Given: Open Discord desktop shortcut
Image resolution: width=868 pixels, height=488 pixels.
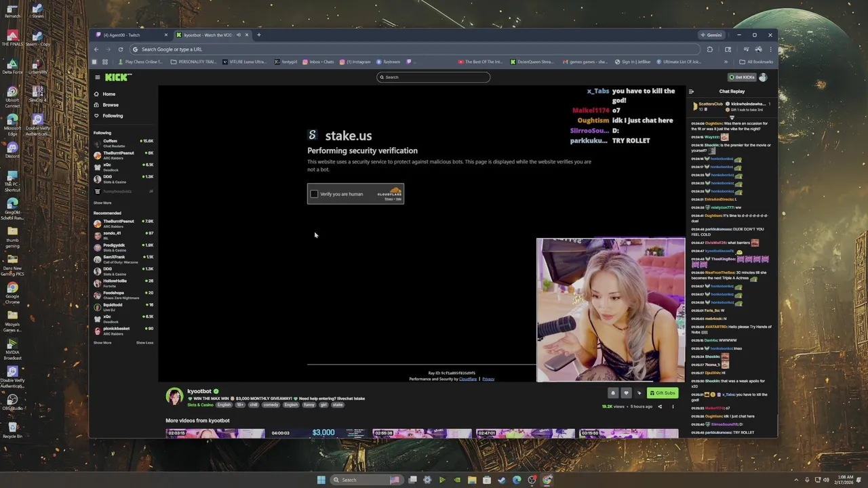Looking at the screenshot, I should [x=12, y=150].
